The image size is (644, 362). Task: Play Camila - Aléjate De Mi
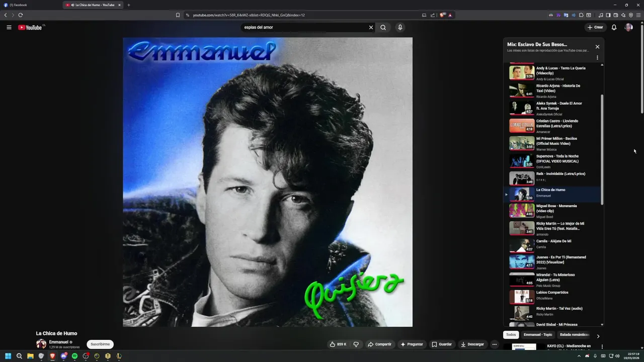(x=552, y=245)
